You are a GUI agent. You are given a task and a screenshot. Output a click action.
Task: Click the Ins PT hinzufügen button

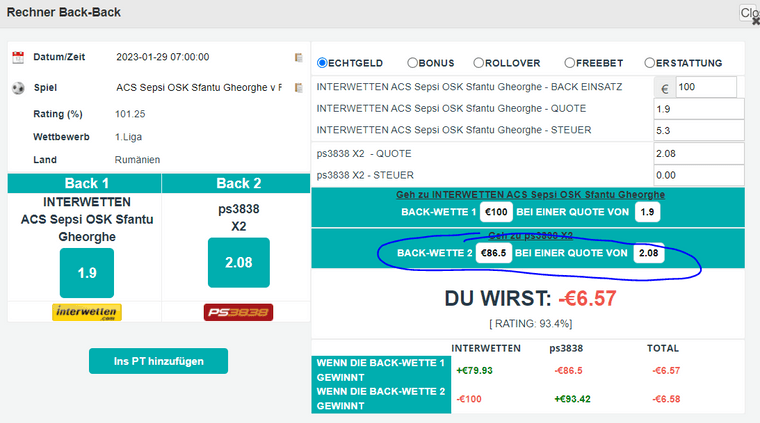click(x=158, y=361)
